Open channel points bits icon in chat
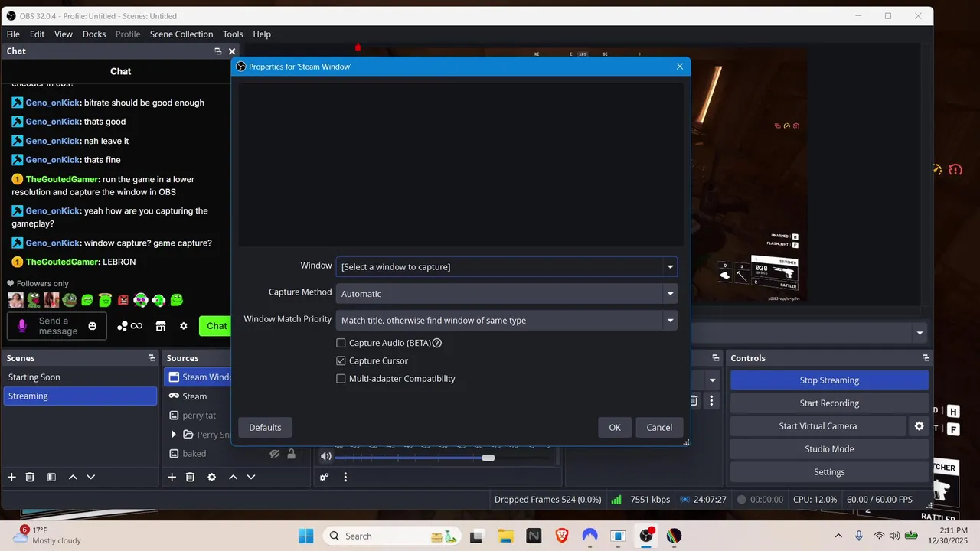This screenshot has width=980, height=551. click(129, 326)
